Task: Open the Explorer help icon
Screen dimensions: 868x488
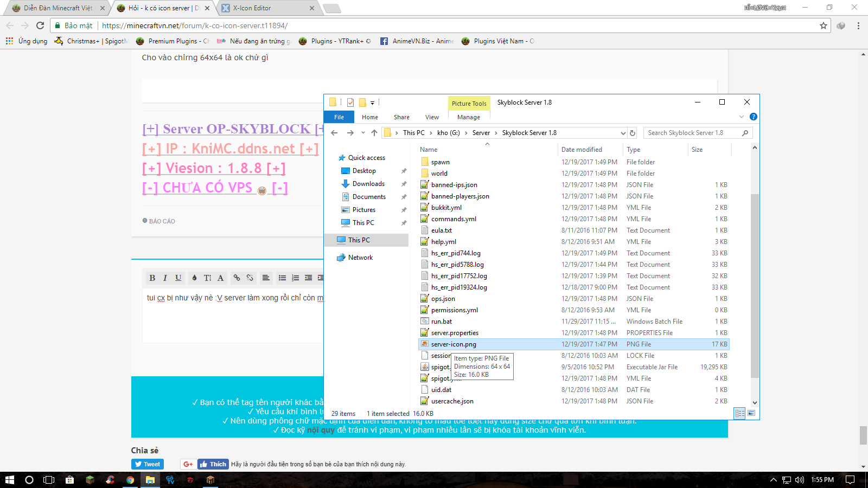Action: click(x=753, y=117)
